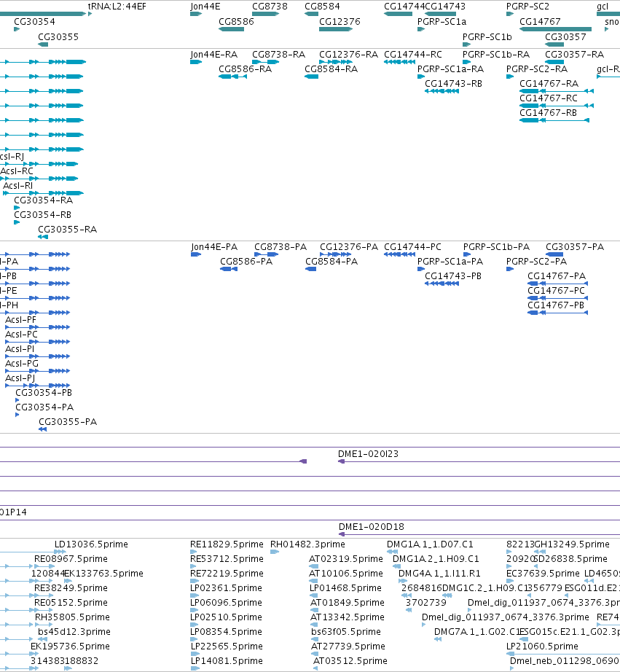Click the CG30354-RB transcript label
The image size is (620, 672).
click(42, 215)
